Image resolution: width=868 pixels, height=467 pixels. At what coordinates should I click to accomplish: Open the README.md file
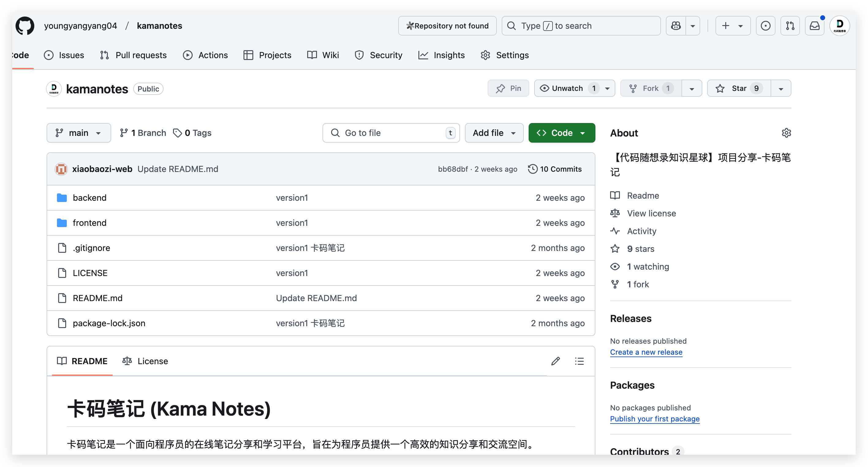click(x=97, y=298)
